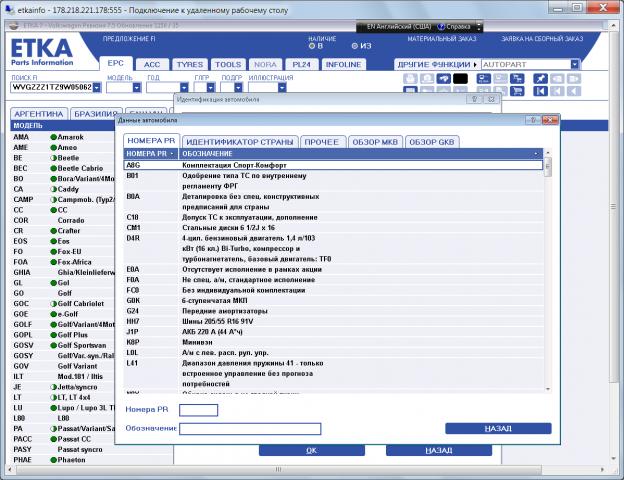Select row A8G Комплектация Спорт-Комфорт
This screenshot has width=624, height=480.
[333, 165]
